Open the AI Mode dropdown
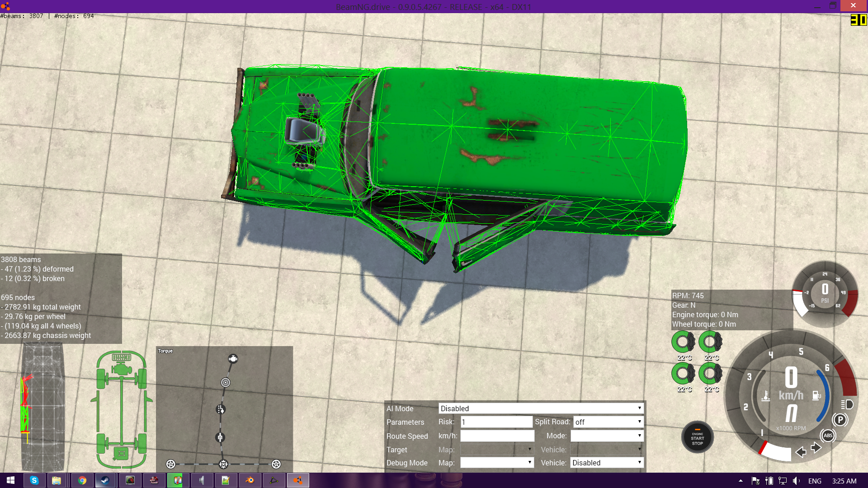 click(x=541, y=408)
